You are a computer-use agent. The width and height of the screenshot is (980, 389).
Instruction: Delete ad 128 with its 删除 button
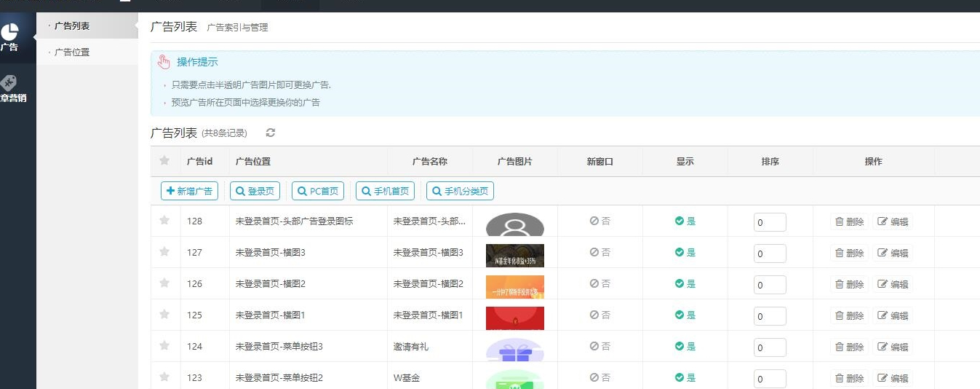(x=849, y=221)
